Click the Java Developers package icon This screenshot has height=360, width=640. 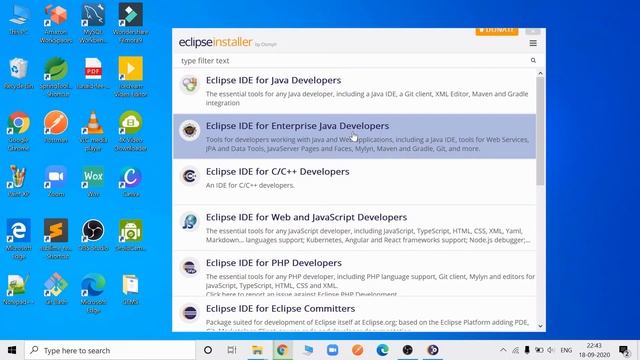(189, 84)
